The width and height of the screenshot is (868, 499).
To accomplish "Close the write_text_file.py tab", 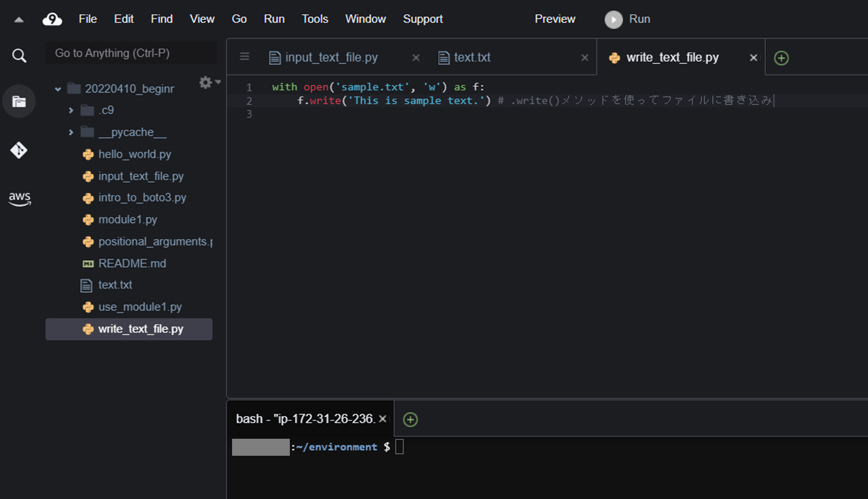I will [x=753, y=58].
